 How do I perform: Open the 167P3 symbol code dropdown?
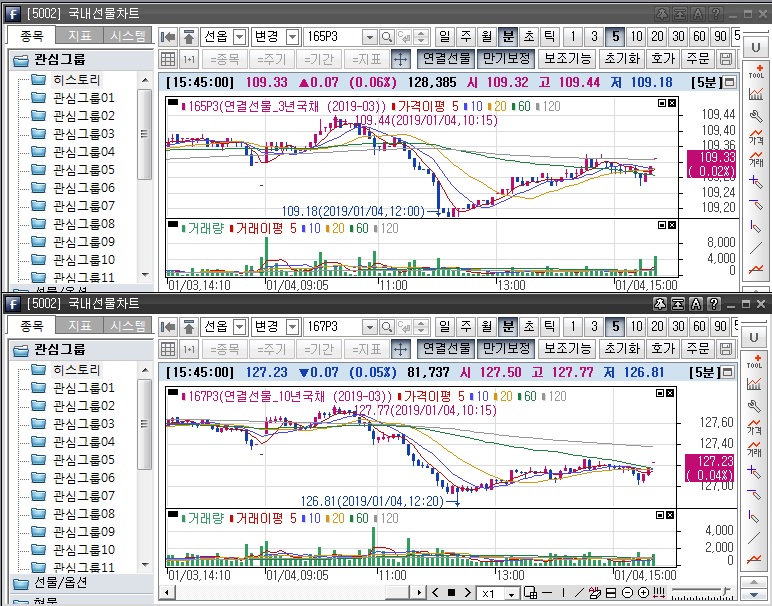coord(368,326)
